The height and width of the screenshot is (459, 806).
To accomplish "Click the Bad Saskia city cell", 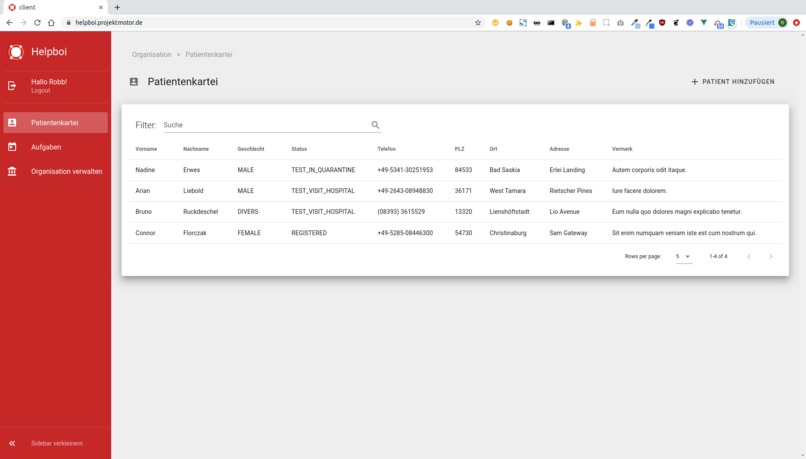I will tap(504, 170).
